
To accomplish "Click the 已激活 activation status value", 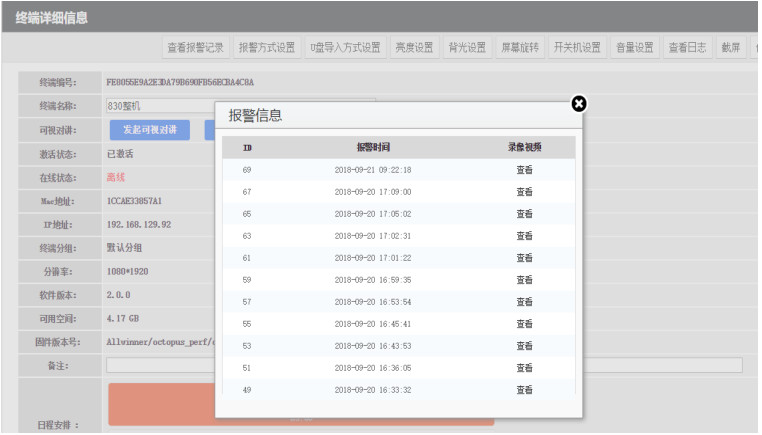I will 120,154.
